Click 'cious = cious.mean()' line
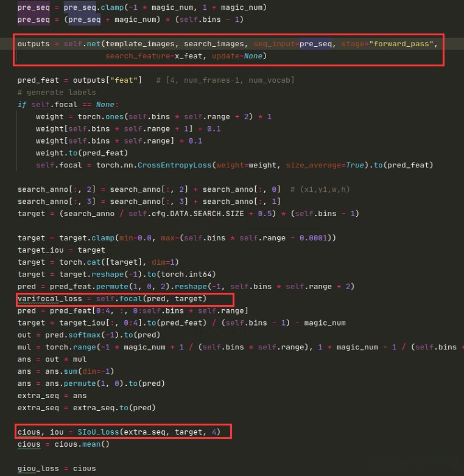Screen dimensions: 464x476 pos(63,444)
